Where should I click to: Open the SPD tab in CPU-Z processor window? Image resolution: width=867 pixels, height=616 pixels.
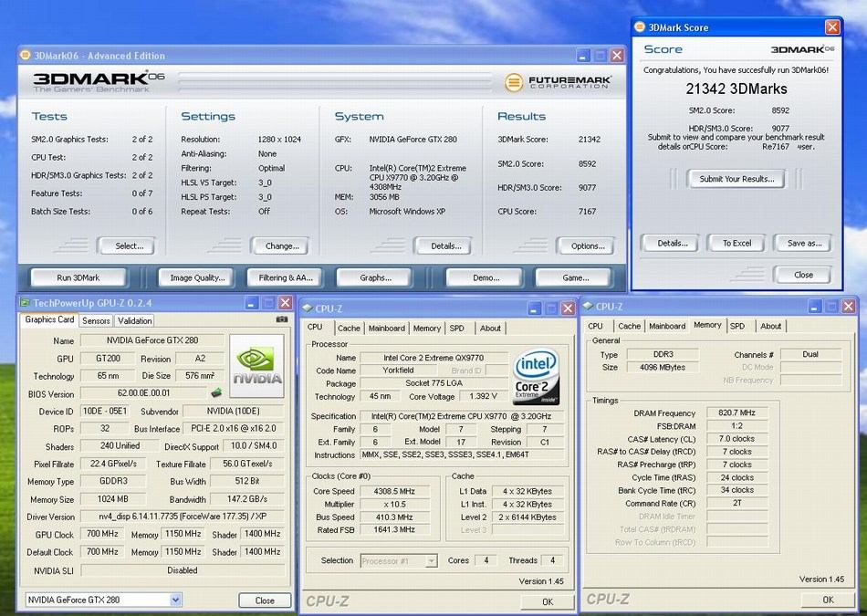(456, 329)
